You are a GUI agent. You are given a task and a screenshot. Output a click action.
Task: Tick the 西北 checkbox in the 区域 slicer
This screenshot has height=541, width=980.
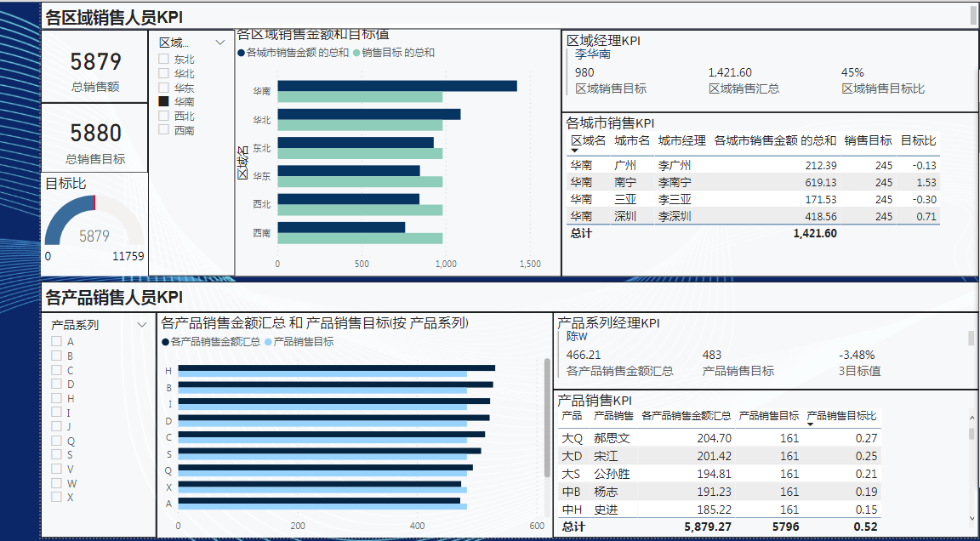point(163,116)
